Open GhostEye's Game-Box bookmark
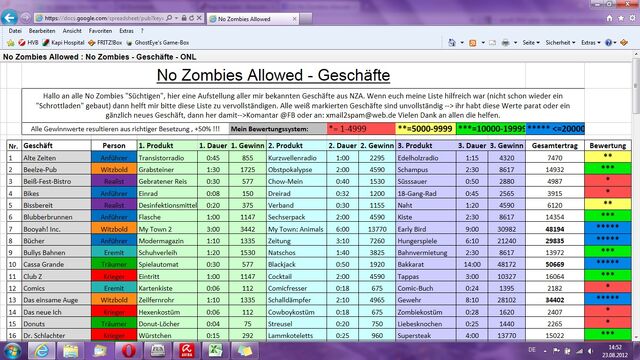 158,42
